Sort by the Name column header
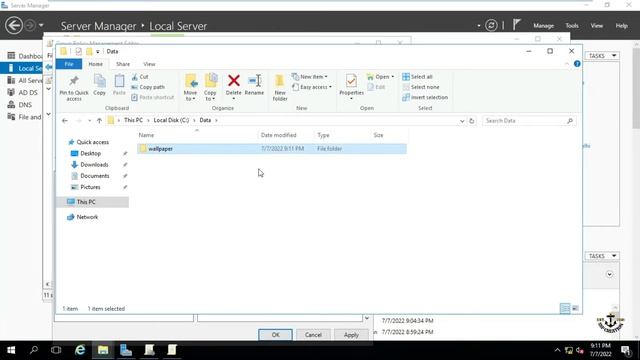The height and width of the screenshot is (360, 640). coord(146,135)
